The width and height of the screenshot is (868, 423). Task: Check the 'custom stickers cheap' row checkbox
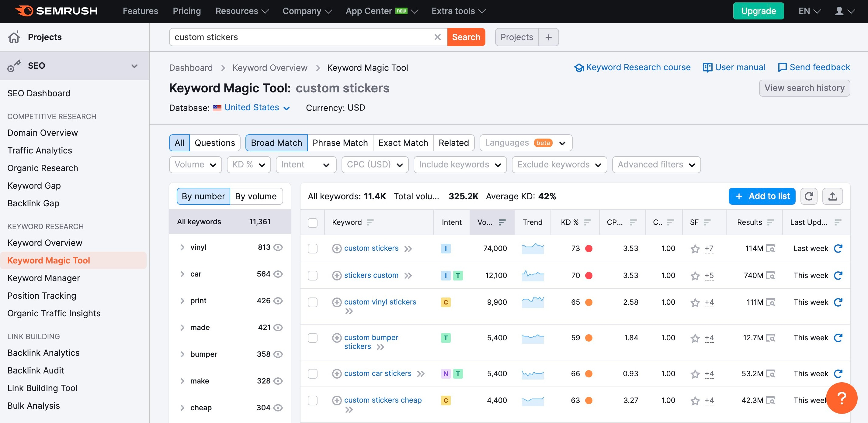312,400
